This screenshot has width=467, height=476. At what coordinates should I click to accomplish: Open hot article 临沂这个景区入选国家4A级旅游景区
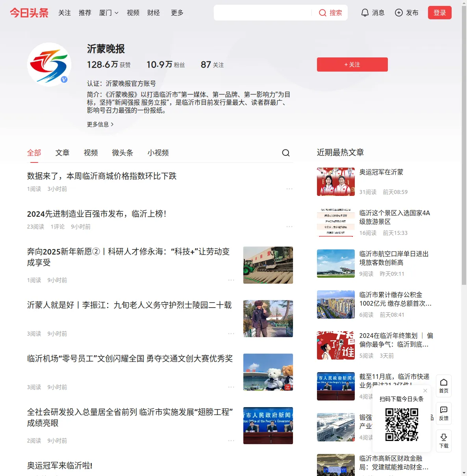click(x=395, y=217)
